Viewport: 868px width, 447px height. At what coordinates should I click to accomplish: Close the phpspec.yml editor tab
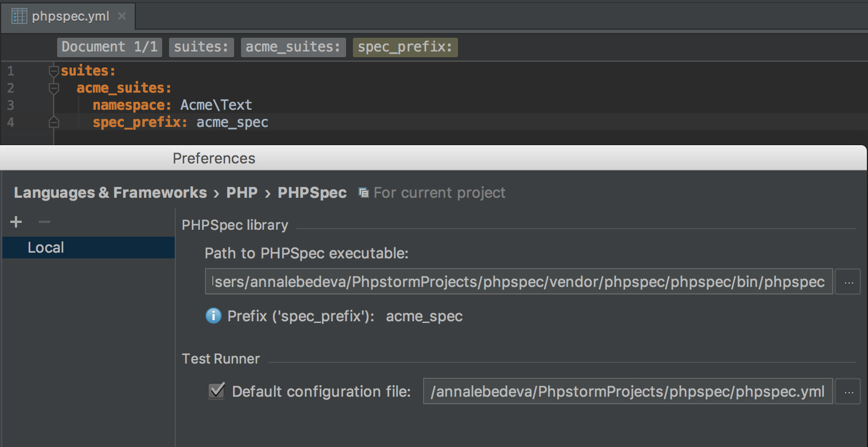(122, 16)
